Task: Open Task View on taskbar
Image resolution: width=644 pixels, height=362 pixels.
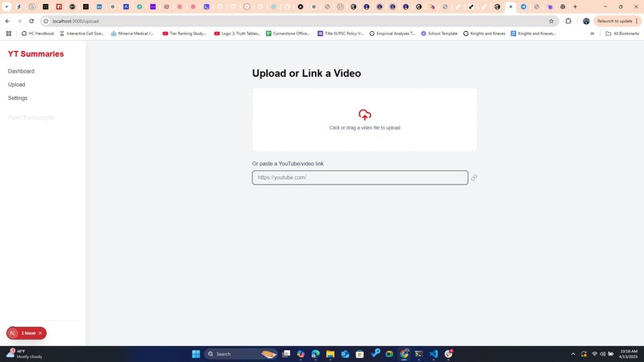Action: (x=286, y=354)
